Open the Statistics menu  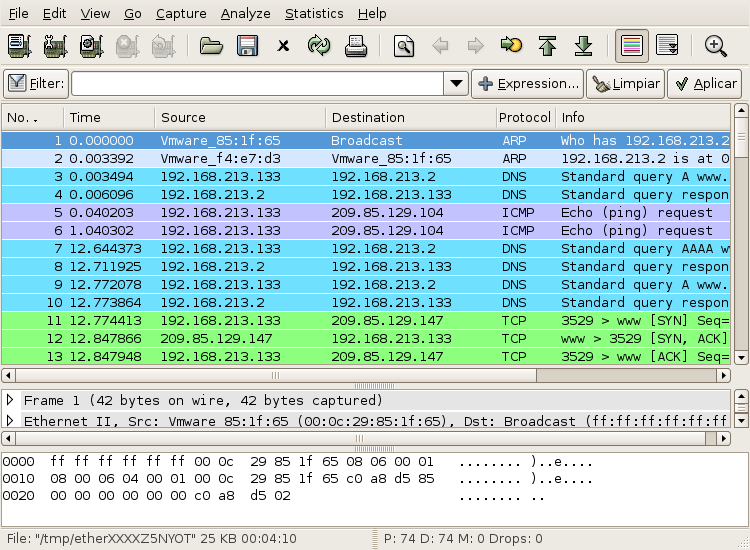[314, 13]
